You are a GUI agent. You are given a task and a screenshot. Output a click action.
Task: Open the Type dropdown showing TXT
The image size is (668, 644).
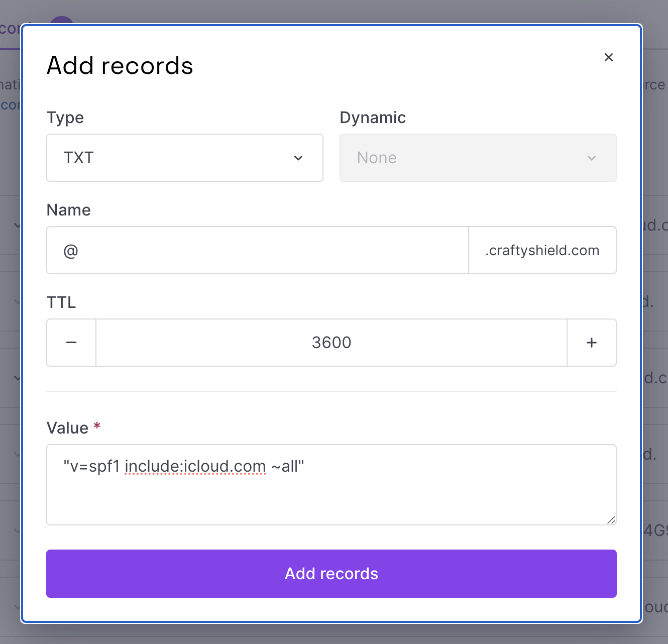point(184,158)
